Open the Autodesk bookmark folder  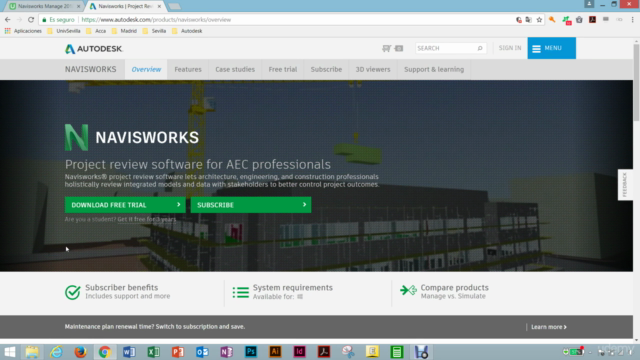[x=187, y=31]
